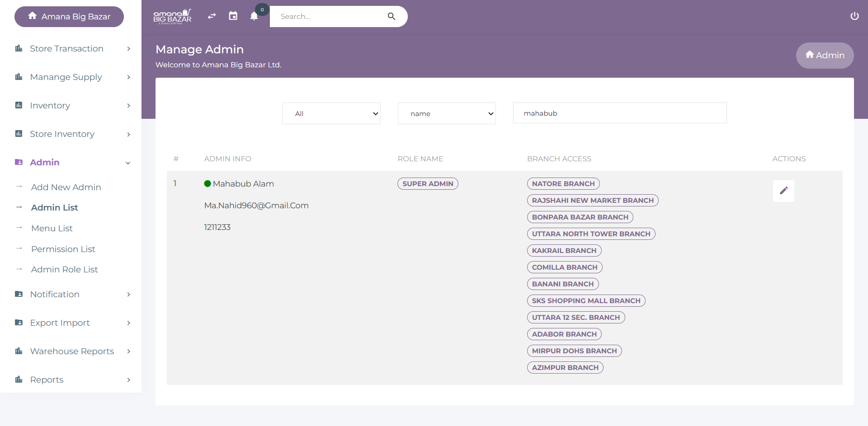
Task: Click the Store Inventory chart icon
Action: point(19,134)
